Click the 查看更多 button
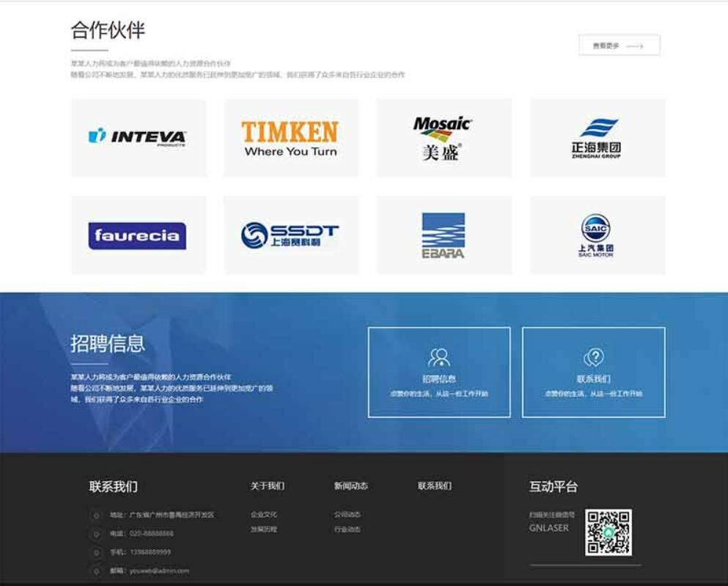 click(x=619, y=45)
